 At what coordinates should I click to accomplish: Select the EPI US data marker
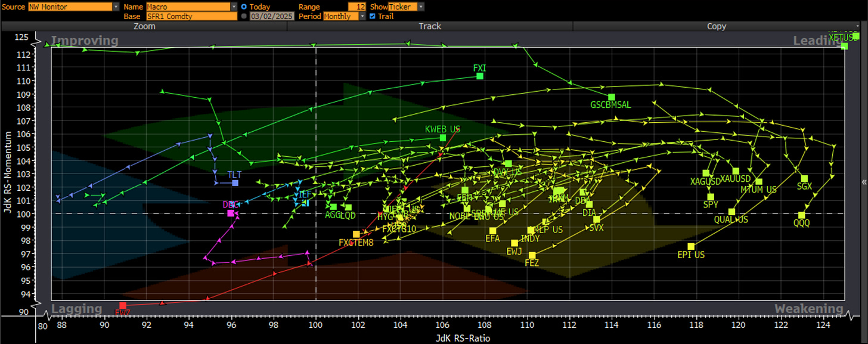pos(691,246)
